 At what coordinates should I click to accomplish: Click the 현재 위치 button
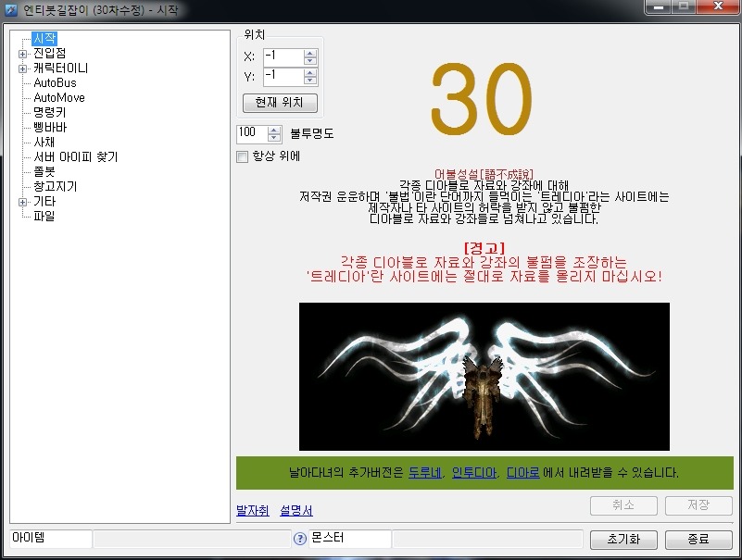(x=280, y=103)
